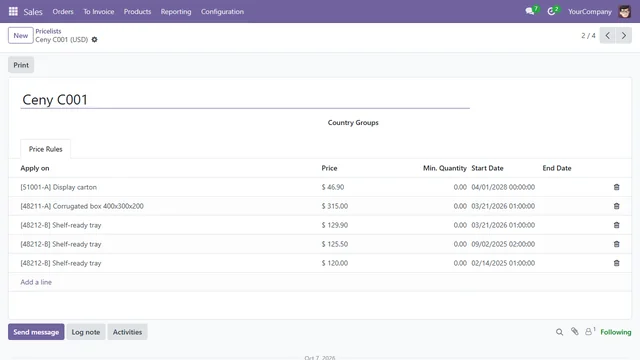Delete the Shelf-ready tray $ 125.50 rule
The height and width of the screenshot is (360, 640).
pos(616,244)
